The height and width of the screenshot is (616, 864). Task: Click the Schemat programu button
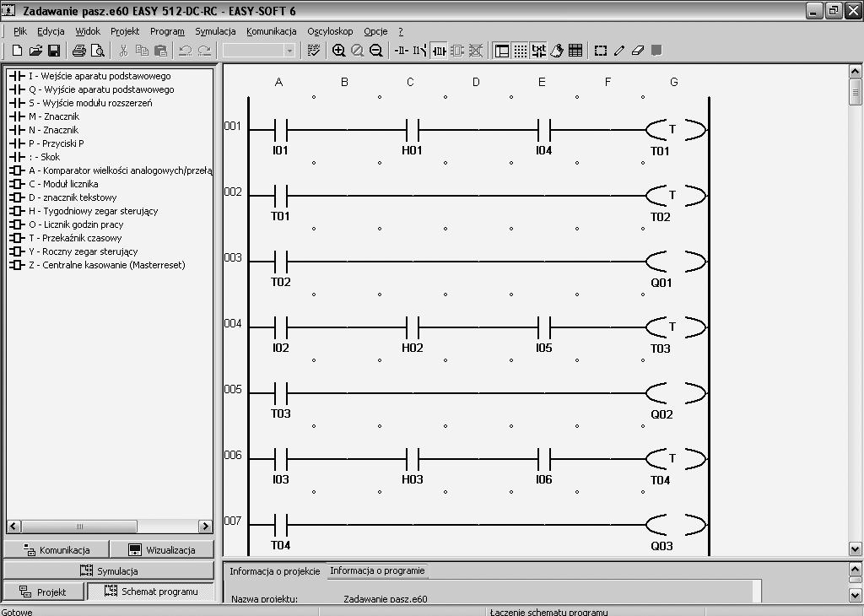tap(150, 592)
